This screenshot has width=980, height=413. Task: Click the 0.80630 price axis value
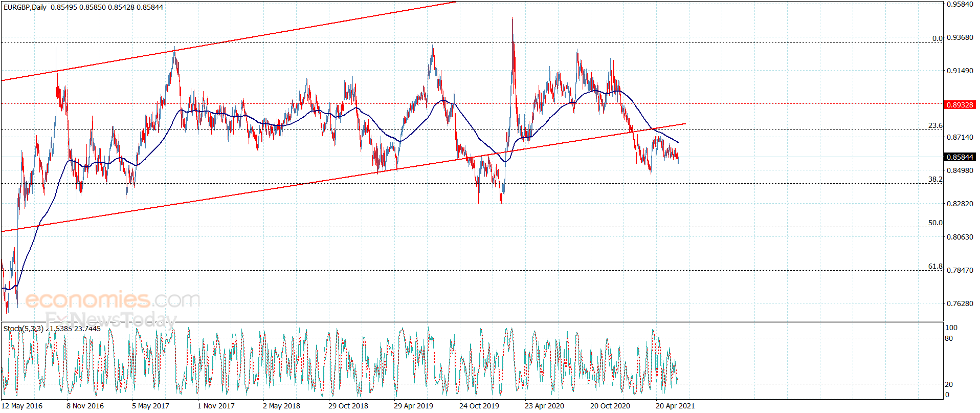tap(960, 237)
